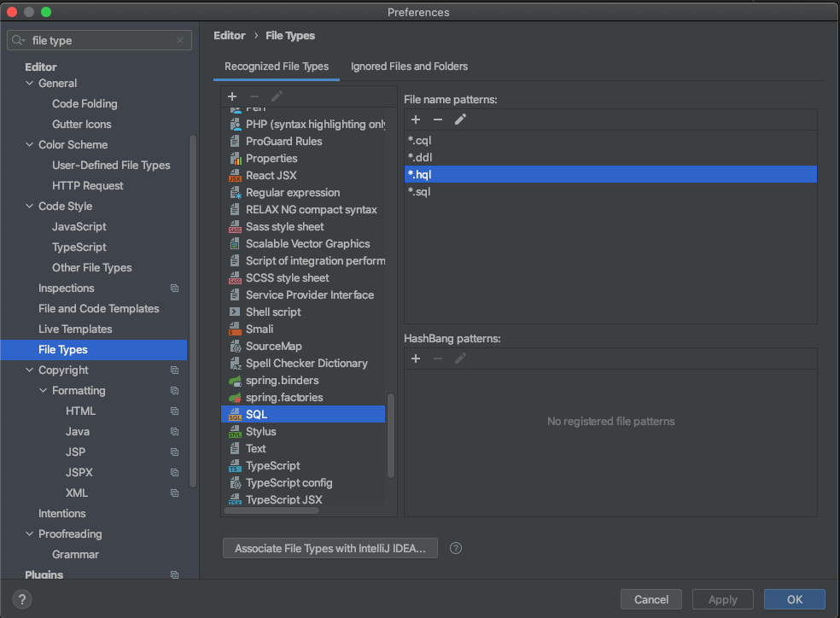840x618 pixels.
Task: Select the React JSX file type
Action: click(303, 175)
